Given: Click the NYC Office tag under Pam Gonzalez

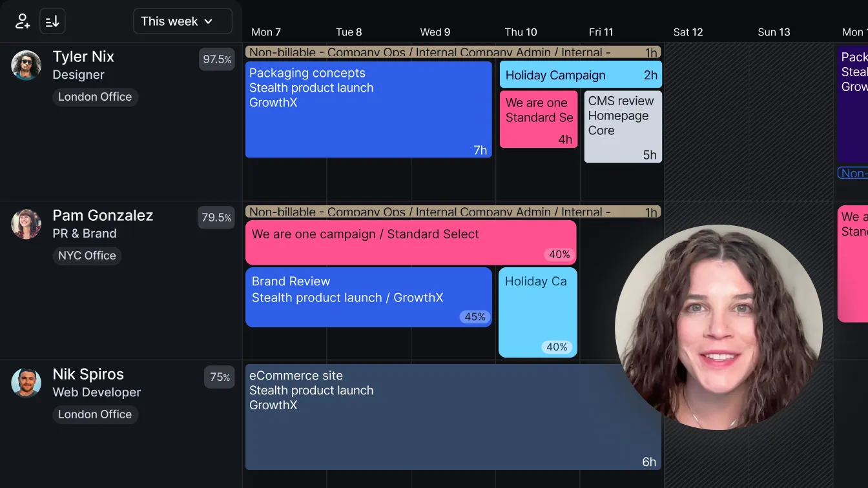Looking at the screenshot, I should pos(87,256).
